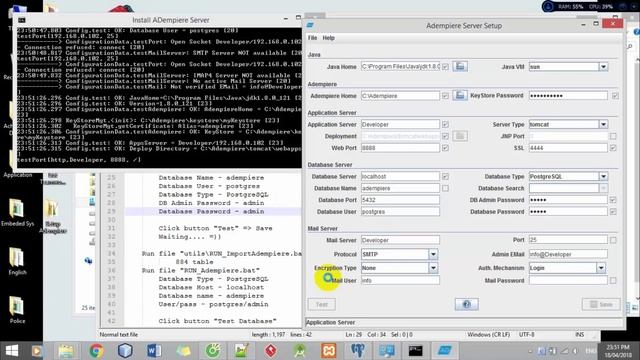The width and height of the screenshot is (640, 360).
Task: Toggle the Web Port checkbox
Action: click(445, 148)
